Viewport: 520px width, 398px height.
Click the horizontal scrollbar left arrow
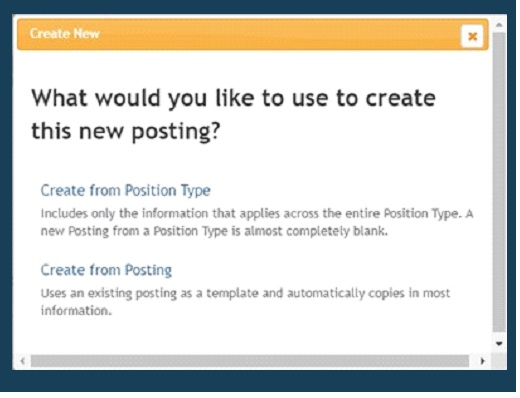click(x=22, y=363)
